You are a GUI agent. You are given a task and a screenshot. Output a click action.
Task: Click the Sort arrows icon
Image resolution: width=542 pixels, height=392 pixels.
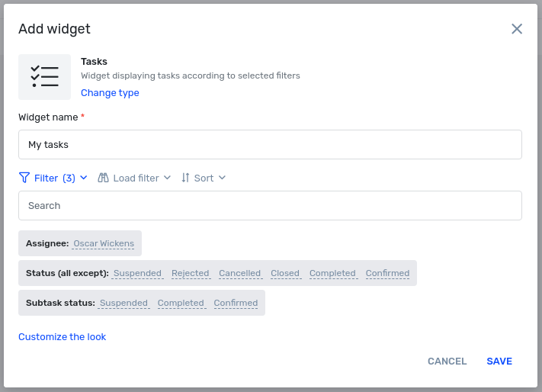pyautogui.click(x=185, y=178)
